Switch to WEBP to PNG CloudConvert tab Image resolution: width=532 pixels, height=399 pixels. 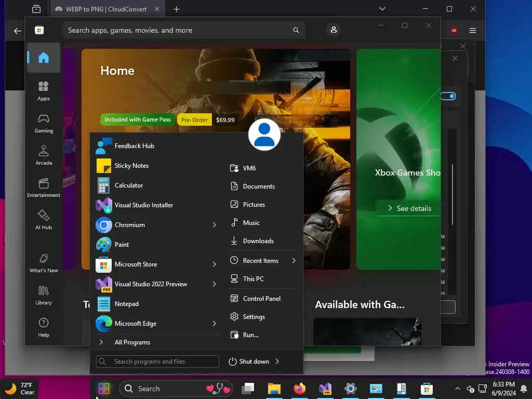106,9
